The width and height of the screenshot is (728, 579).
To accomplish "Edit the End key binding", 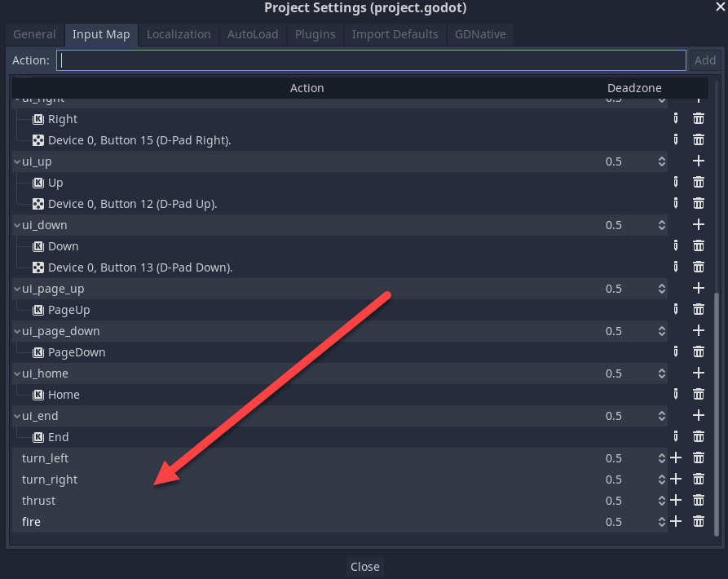I will click(x=676, y=437).
